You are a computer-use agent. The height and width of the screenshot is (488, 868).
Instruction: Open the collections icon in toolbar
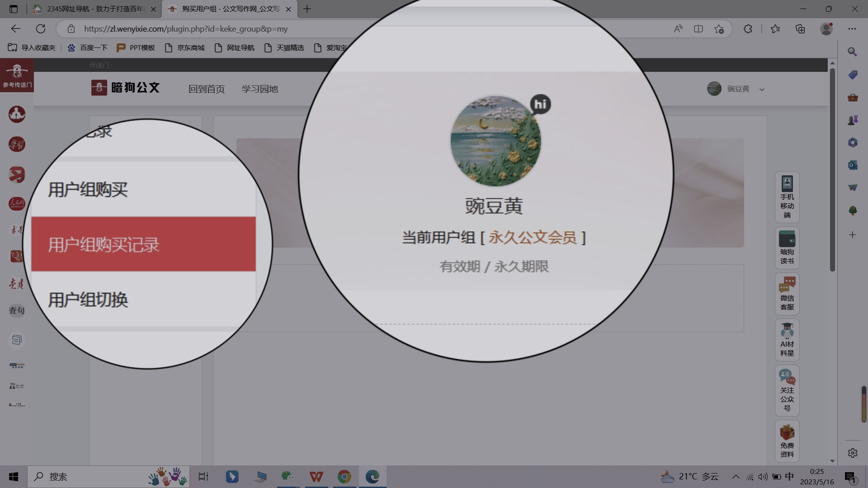point(800,29)
